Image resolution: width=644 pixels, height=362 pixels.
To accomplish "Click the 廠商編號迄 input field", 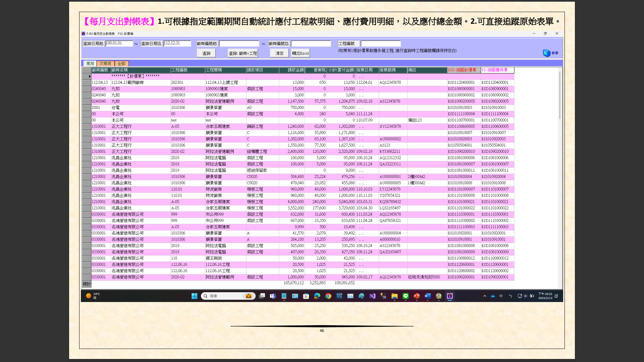I will click(x=311, y=44).
